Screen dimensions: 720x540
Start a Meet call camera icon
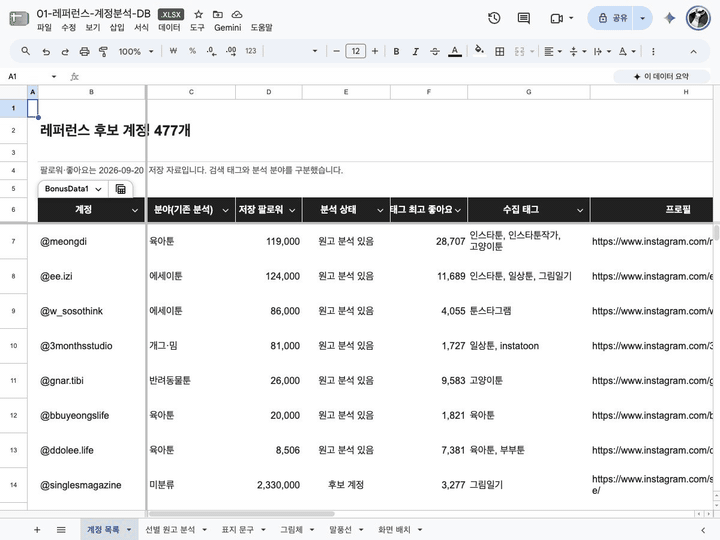coord(557,18)
